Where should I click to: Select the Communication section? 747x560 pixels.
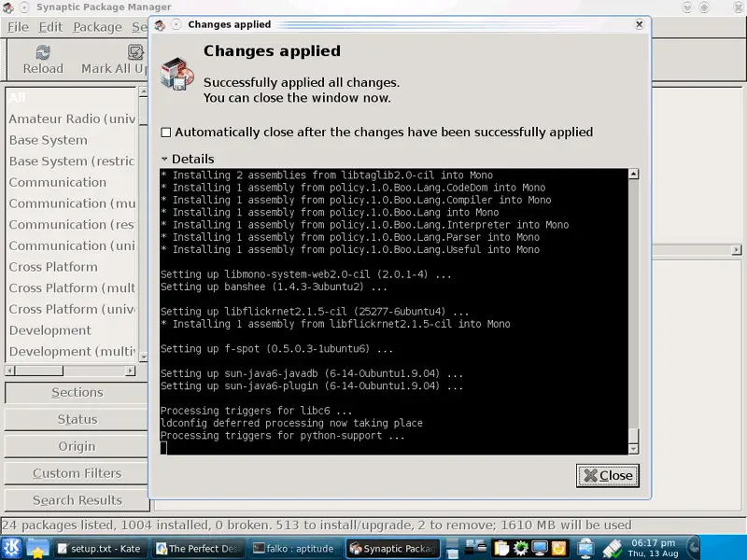pyautogui.click(x=72, y=182)
